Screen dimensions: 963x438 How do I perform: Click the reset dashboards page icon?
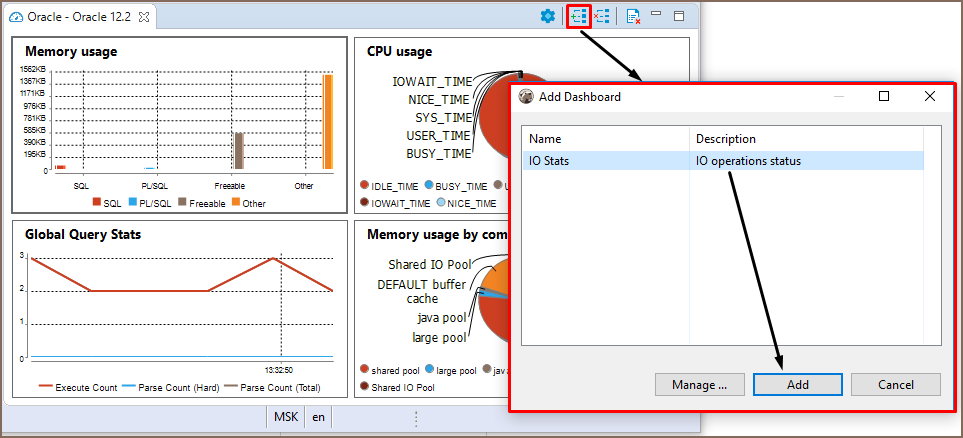tap(633, 16)
